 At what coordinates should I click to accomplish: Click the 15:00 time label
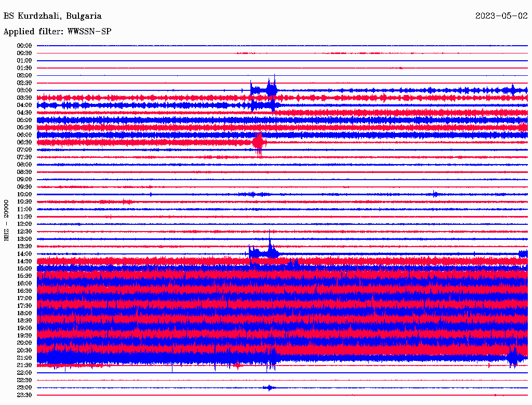pos(24,268)
